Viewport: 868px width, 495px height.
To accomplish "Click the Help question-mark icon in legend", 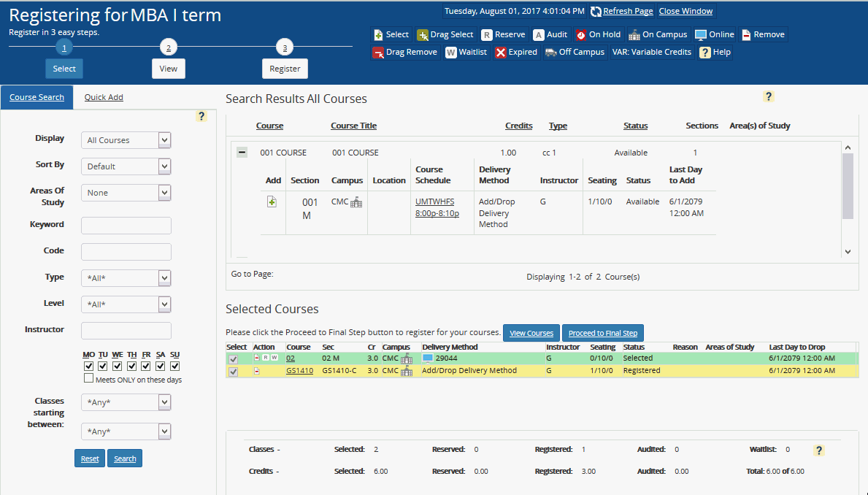I will click(x=704, y=53).
